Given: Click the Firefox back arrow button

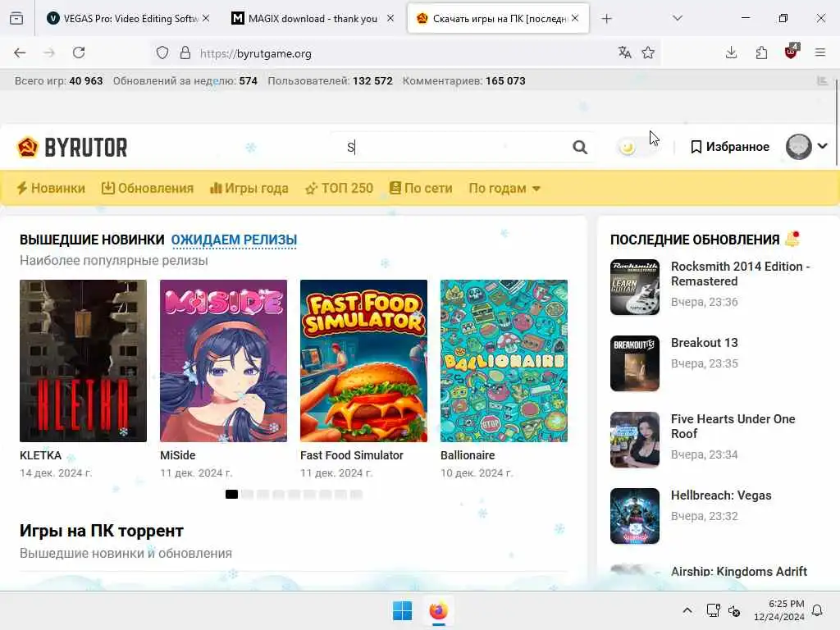Looking at the screenshot, I should [20, 52].
